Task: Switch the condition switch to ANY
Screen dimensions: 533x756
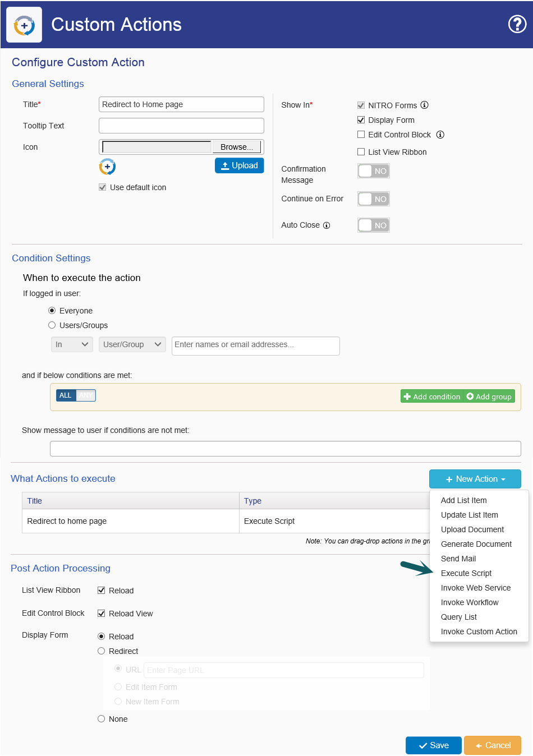Action: [85, 395]
